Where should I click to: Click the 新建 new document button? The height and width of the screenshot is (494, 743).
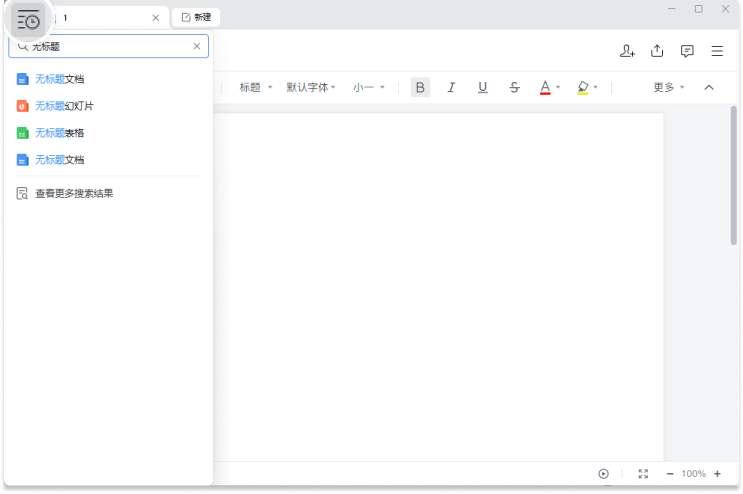click(x=196, y=18)
